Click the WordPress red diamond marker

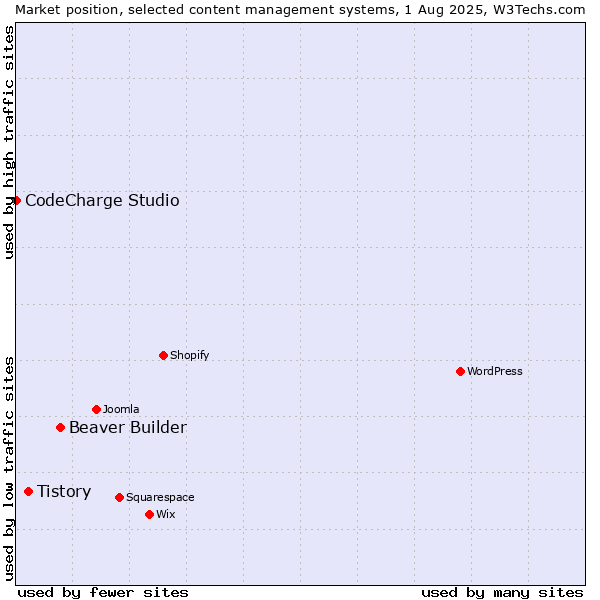(460, 372)
